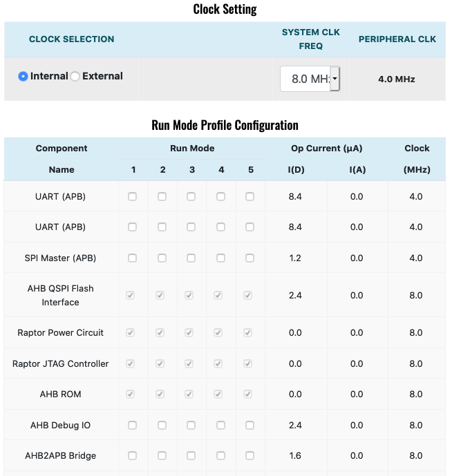Click the AHB ROM component name
The height and width of the screenshot is (476, 452).
[60, 394]
